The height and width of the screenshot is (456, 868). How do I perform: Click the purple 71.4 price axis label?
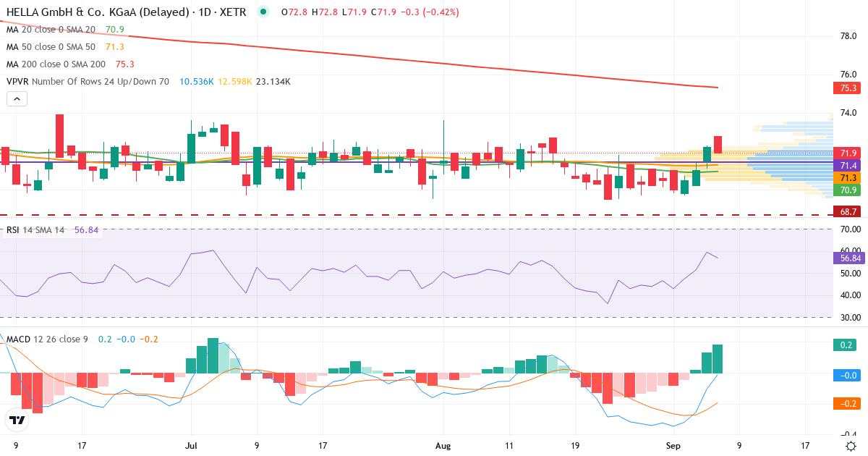tap(848, 166)
